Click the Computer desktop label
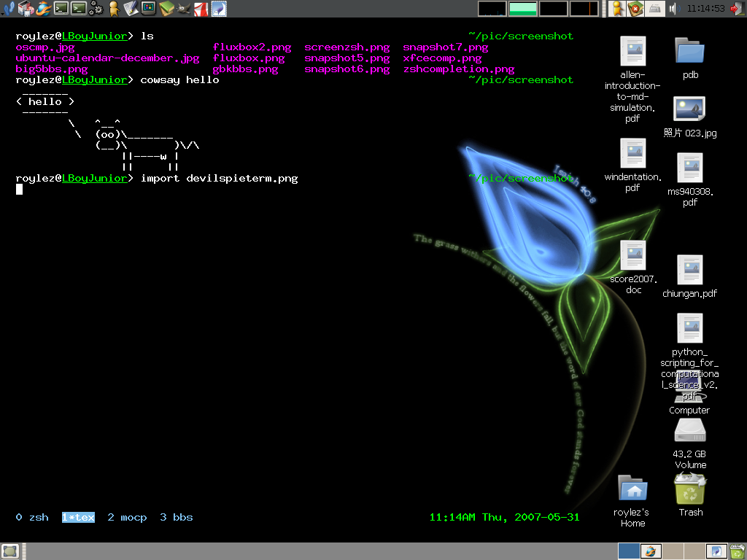Screen dimensions: 747x560 (x=689, y=410)
